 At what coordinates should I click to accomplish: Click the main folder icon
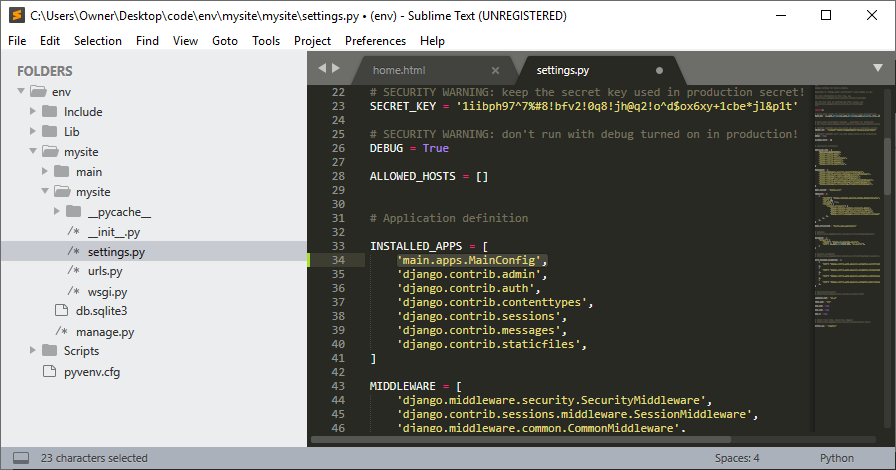pos(62,172)
